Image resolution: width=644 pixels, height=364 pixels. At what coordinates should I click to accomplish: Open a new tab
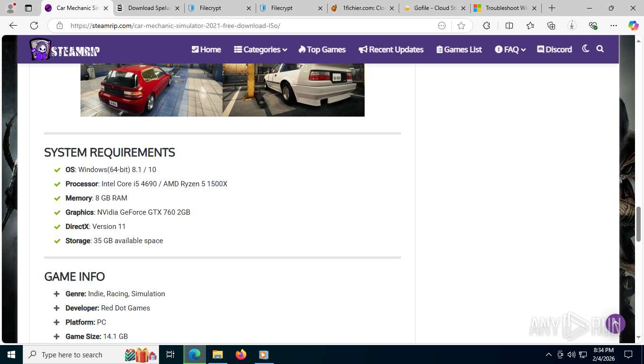pyautogui.click(x=552, y=8)
